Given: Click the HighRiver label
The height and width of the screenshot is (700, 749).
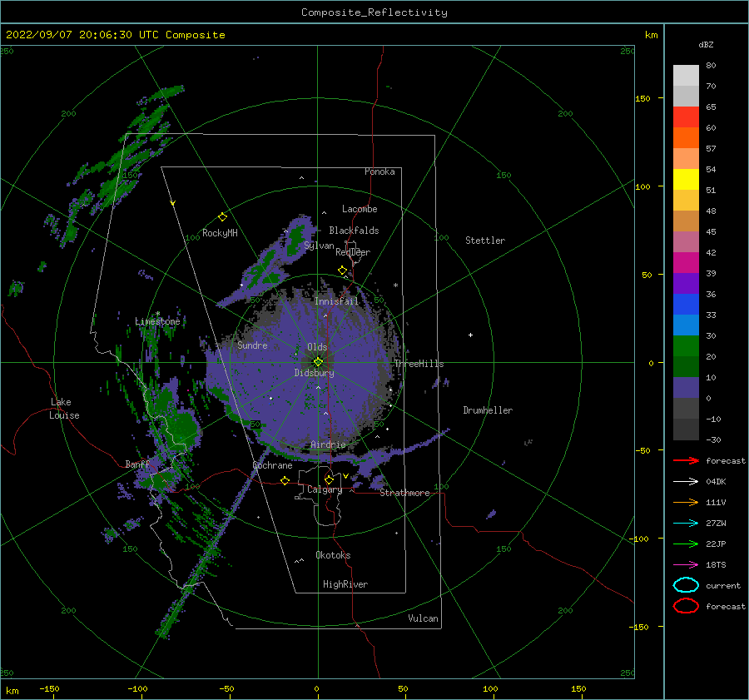Looking at the screenshot, I should (345, 584).
